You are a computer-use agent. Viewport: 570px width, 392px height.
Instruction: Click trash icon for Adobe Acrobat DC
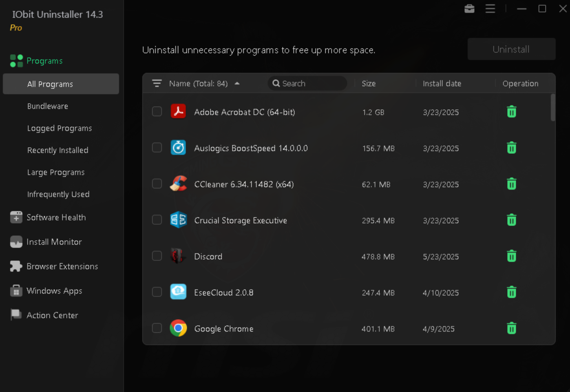(511, 112)
